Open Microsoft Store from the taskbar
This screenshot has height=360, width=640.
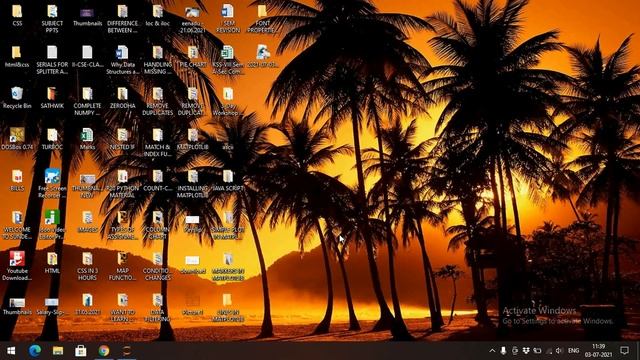coord(80,351)
